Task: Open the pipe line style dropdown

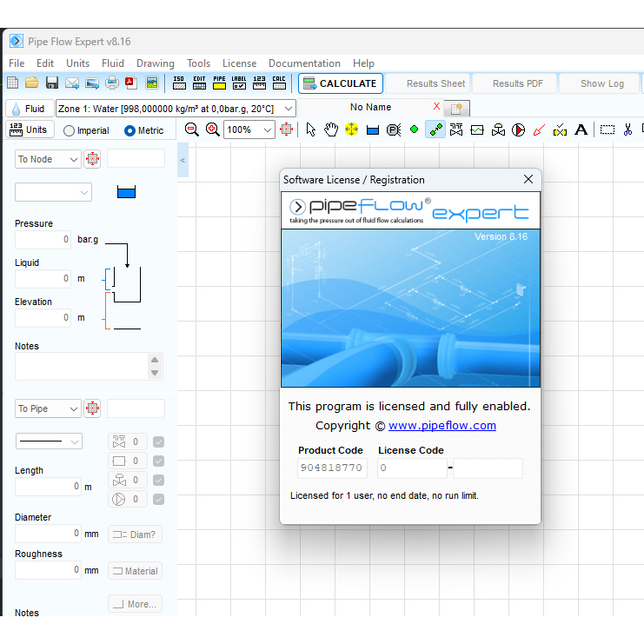Action: click(49, 442)
